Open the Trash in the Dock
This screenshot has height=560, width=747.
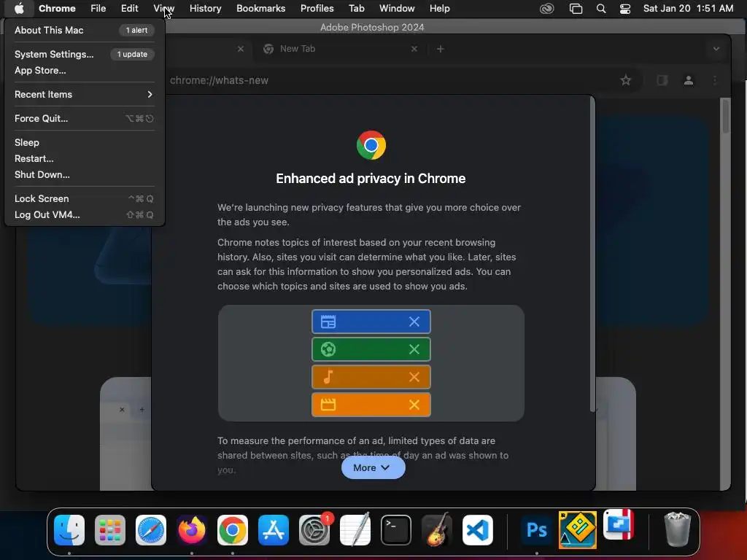tap(677, 529)
